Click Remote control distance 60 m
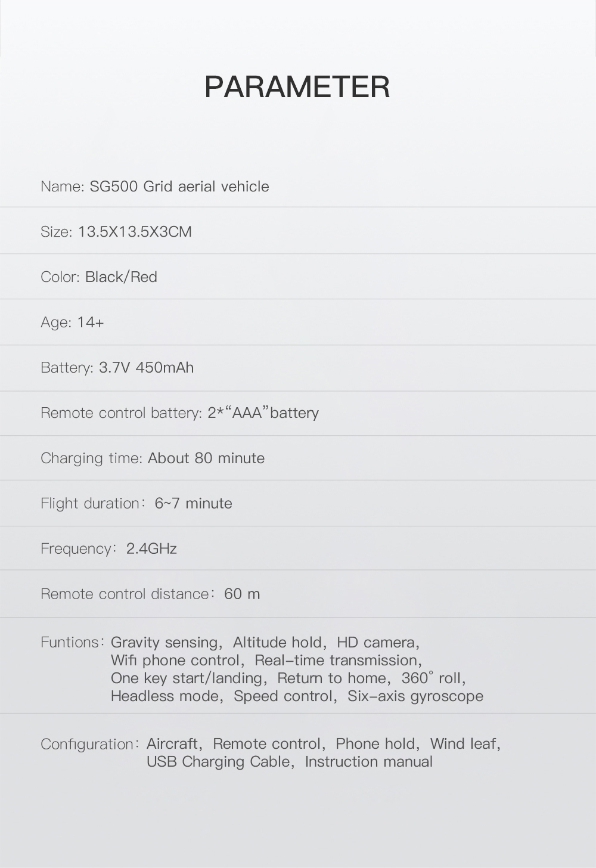Viewport: 596px width, 868px height. (x=150, y=594)
